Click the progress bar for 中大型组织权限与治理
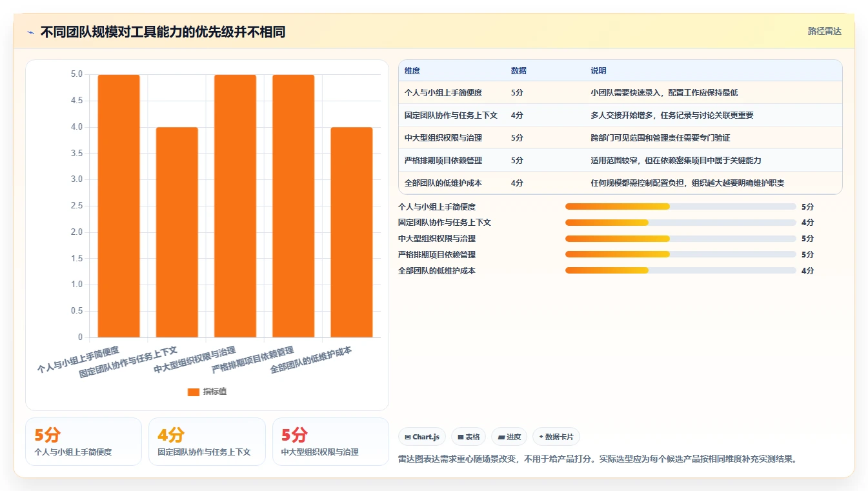 (x=681, y=239)
